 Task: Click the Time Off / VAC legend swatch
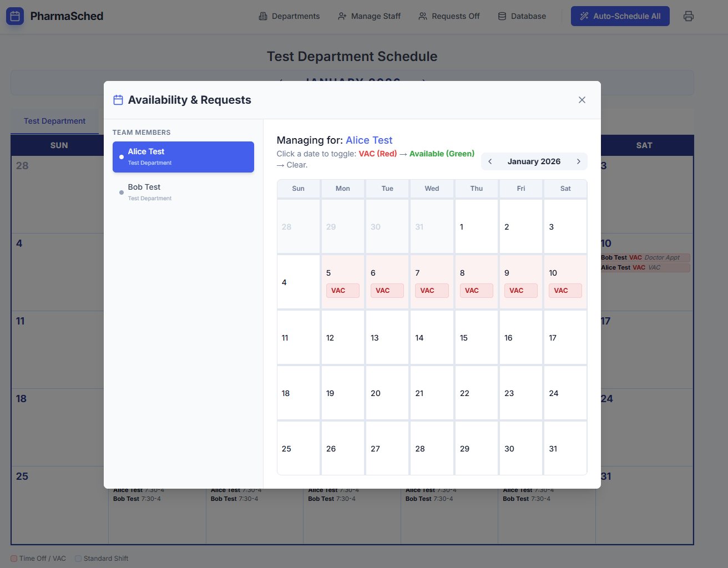pyautogui.click(x=14, y=559)
